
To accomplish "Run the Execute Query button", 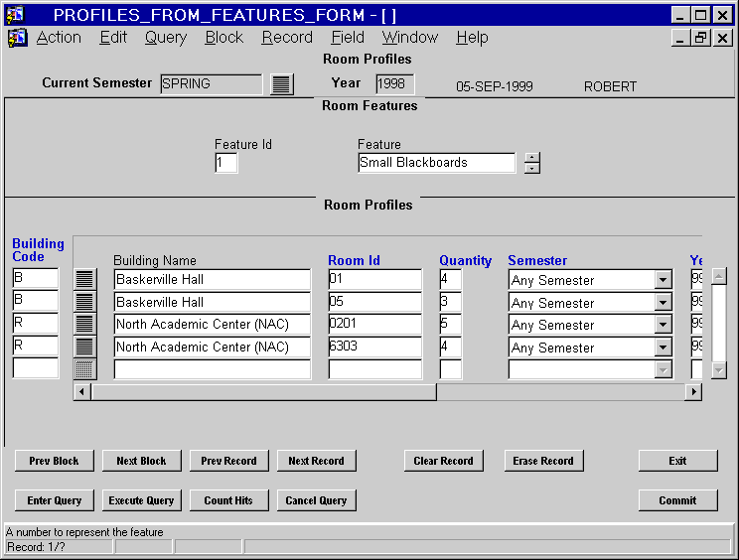I will coord(141,500).
